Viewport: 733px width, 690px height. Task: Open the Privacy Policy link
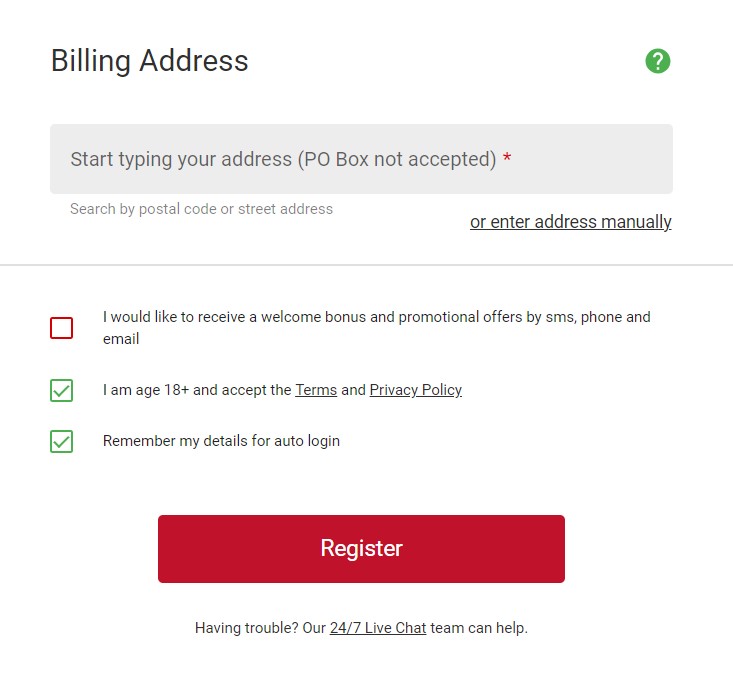point(415,390)
